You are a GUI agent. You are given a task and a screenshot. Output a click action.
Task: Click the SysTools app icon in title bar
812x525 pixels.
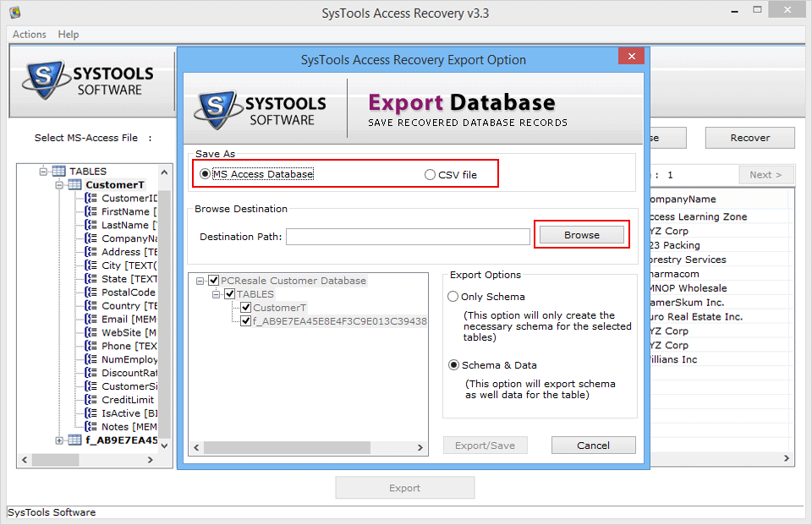15,12
